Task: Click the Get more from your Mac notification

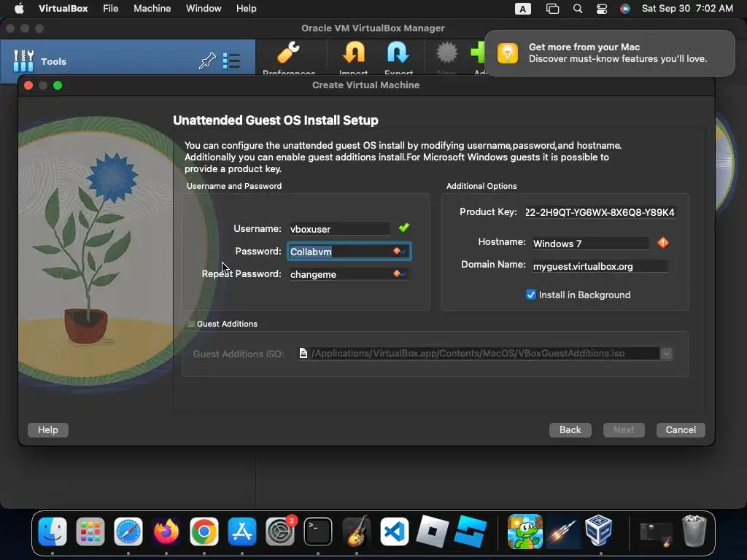Action: [x=610, y=52]
